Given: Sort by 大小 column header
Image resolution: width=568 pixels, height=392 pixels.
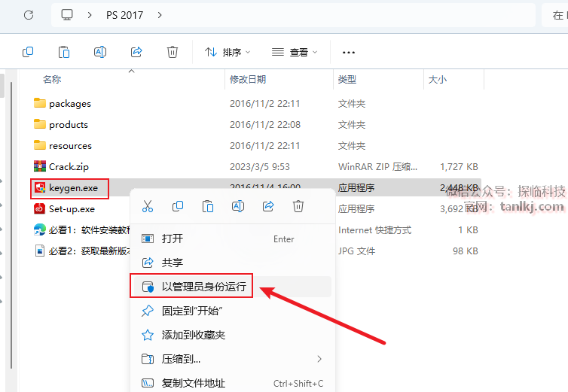Looking at the screenshot, I should coord(437,79).
